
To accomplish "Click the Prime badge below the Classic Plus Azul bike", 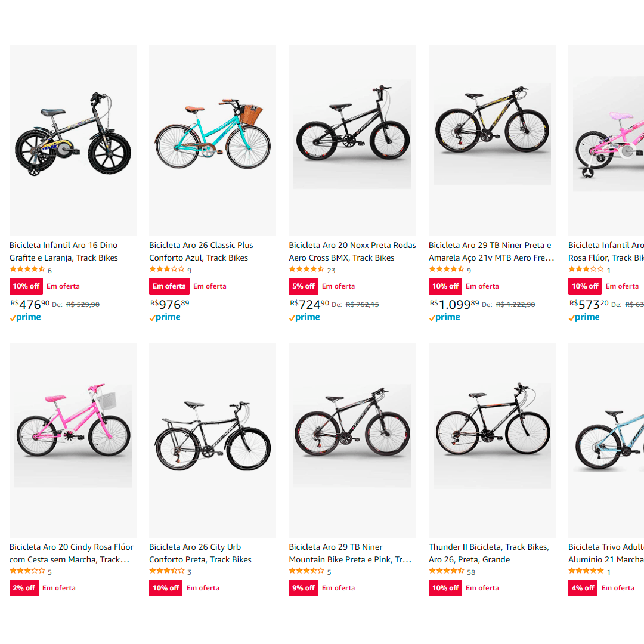I will (165, 317).
